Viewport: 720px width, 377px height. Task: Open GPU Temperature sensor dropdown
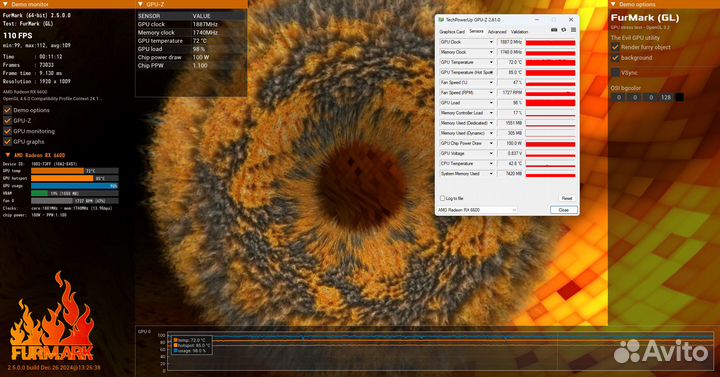491,62
